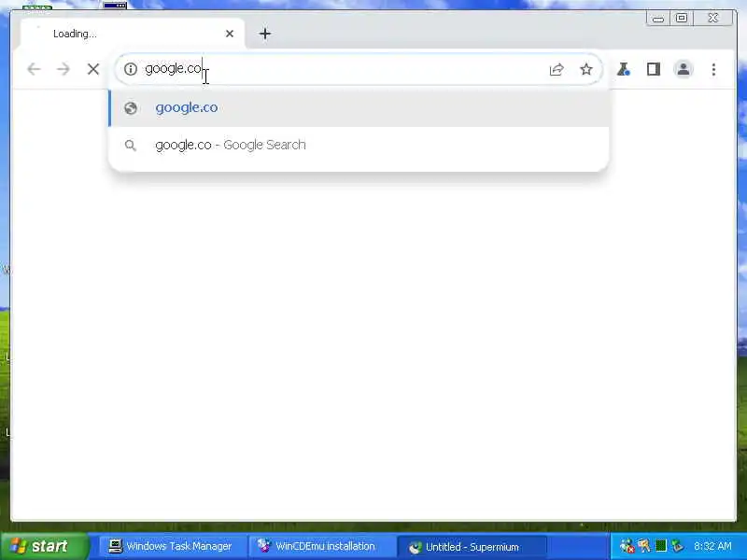Close the Loading tab
This screenshot has width=747, height=560.
pyautogui.click(x=230, y=34)
